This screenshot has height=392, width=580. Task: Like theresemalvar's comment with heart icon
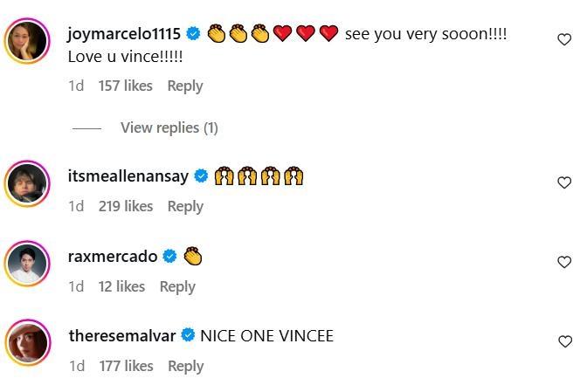click(564, 341)
